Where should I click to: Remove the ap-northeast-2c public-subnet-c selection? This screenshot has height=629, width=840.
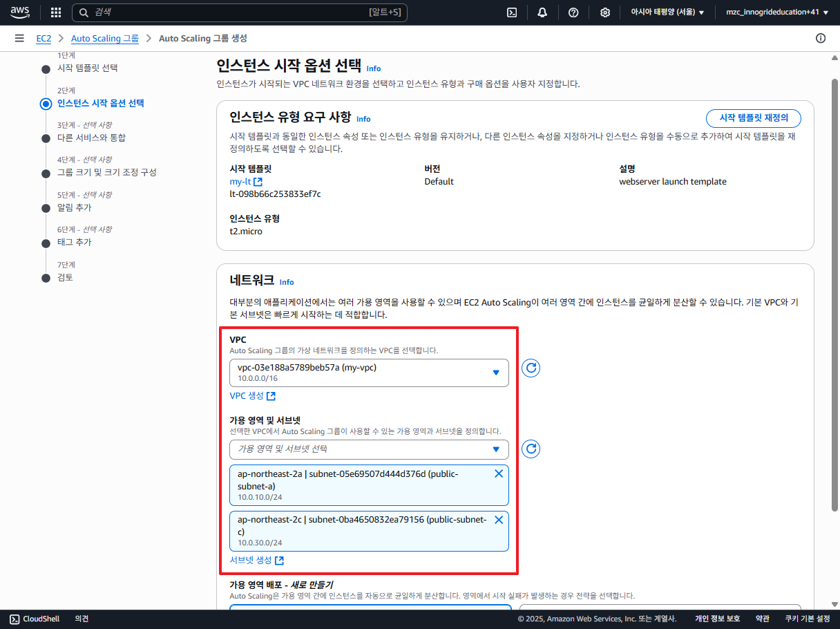pos(499,520)
